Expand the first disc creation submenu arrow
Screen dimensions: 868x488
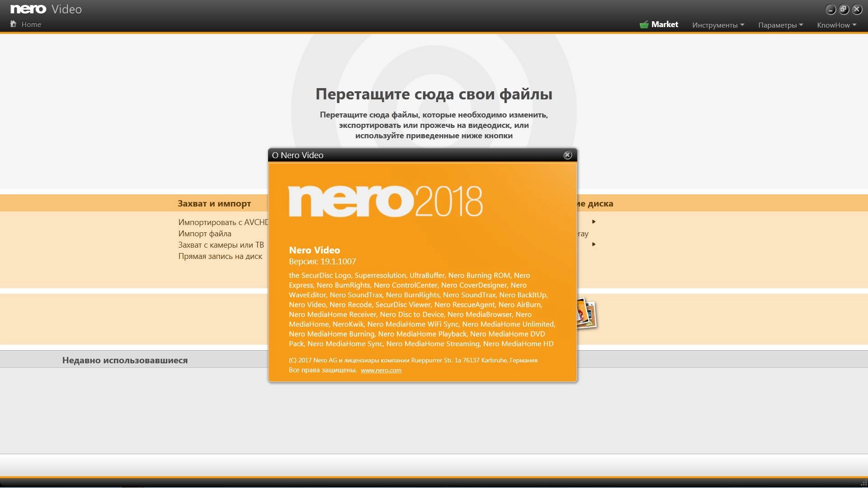click(594, 221)
